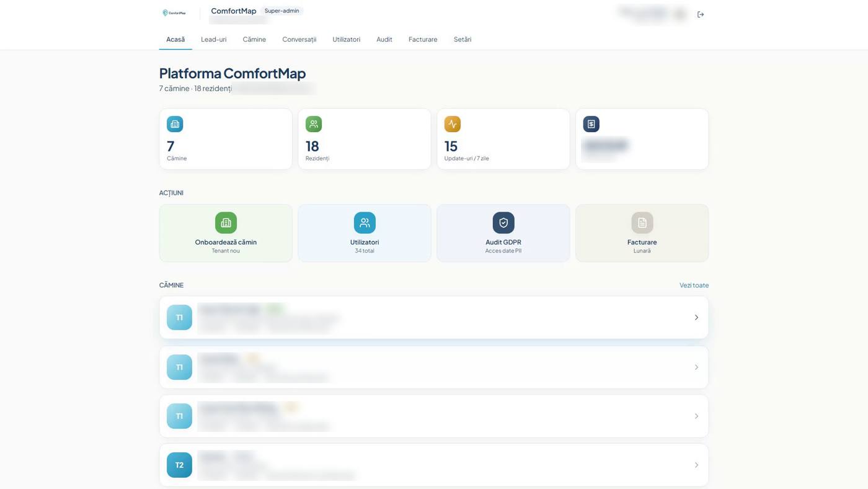Image resolution: width=868 pixels, height=489 pixels.
Task: Open the Lead-uri tab
Action: [214, 39]
